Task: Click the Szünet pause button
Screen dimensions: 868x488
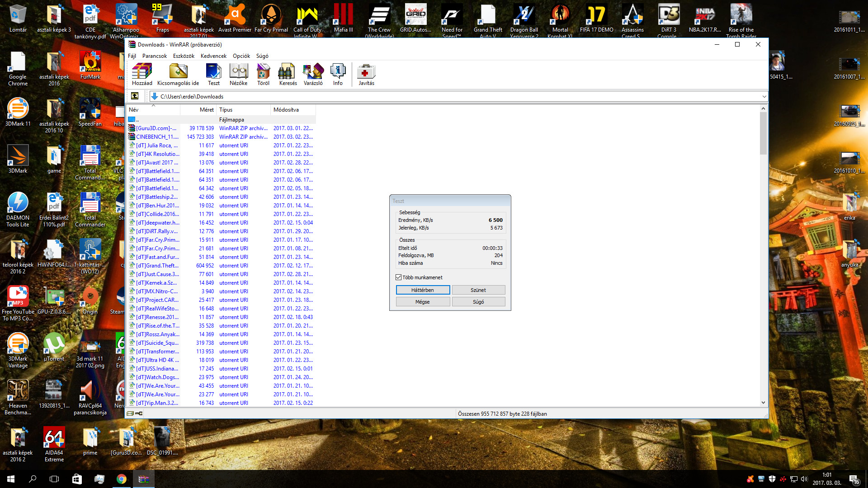Action: (x=478, y=290)
